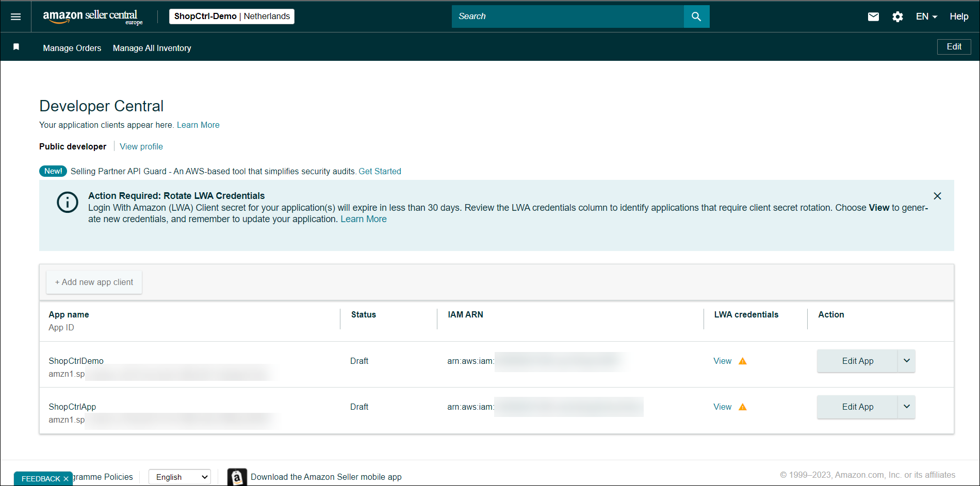Click the Status column header
Viewport: 980px width, 486px height.
pyautogui.click(x=364, y=314)
